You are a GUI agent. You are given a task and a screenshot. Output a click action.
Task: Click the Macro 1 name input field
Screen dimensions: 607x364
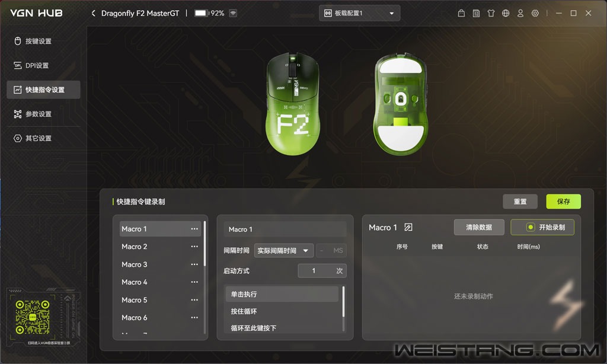pos(285,229)
